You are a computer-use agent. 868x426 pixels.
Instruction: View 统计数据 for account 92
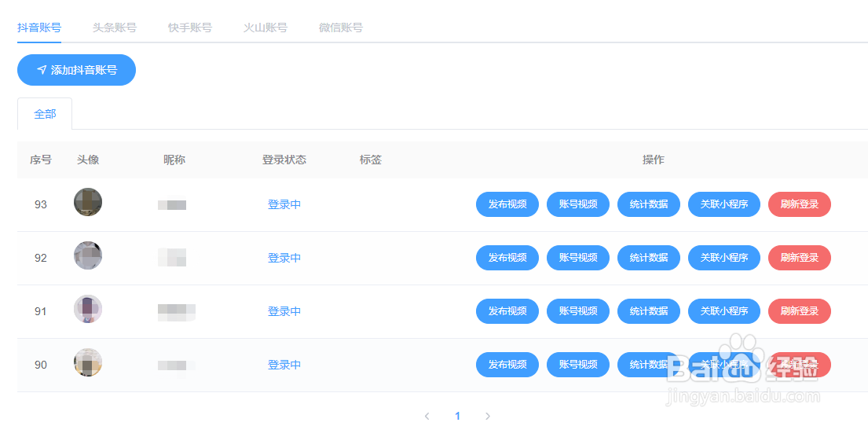click(x=649, y=258)
